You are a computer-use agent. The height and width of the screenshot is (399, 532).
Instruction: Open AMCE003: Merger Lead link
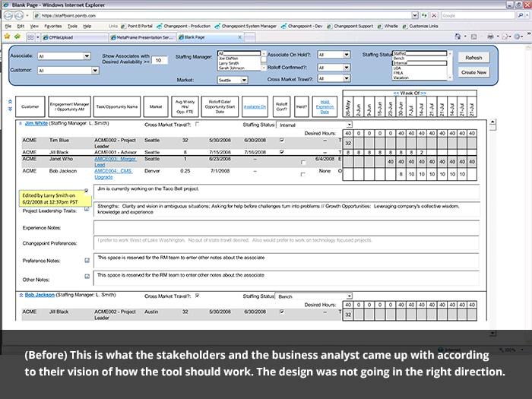pos(116,161)
